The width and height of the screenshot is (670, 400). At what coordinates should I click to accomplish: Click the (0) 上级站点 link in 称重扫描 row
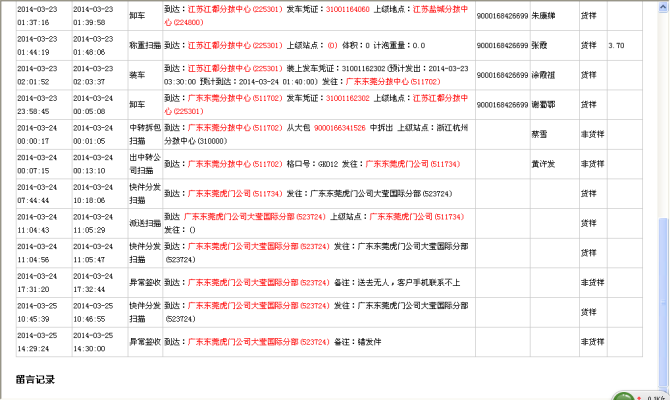tap(332, 45)
